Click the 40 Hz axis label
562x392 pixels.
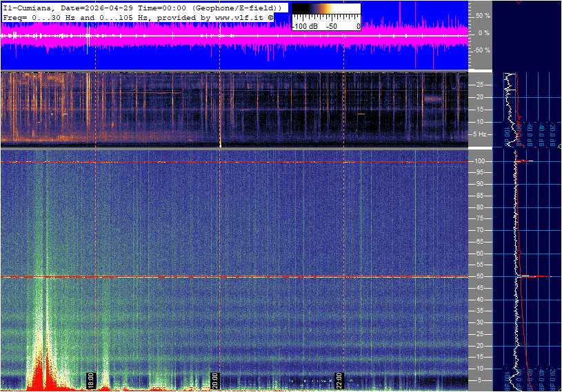click(479, 300)
